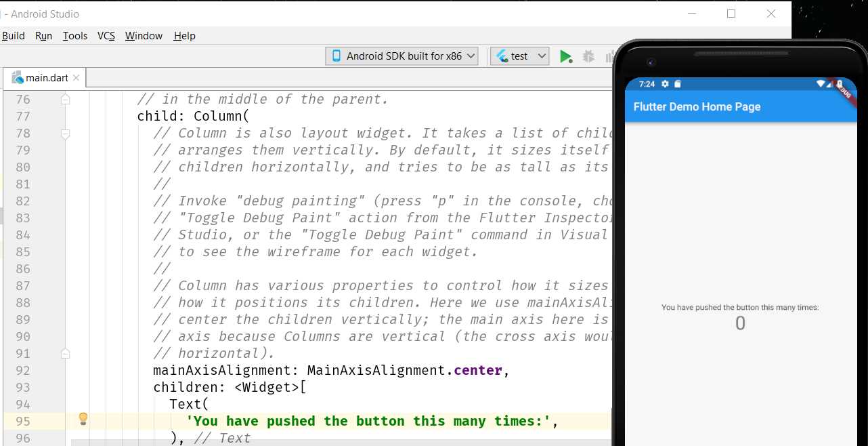
Task: Toggle the code fold marker at line 78
Action: (x=65, y=133)
